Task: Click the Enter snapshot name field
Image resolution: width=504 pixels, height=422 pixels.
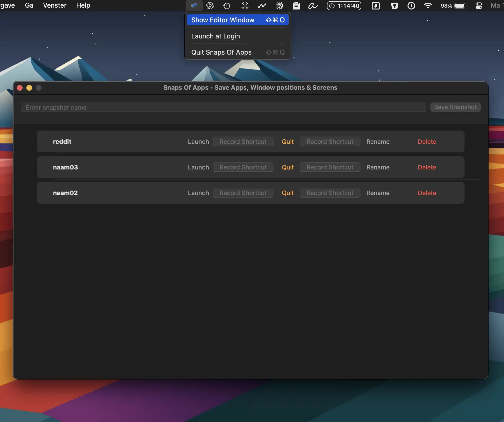Action: point(223,107)
